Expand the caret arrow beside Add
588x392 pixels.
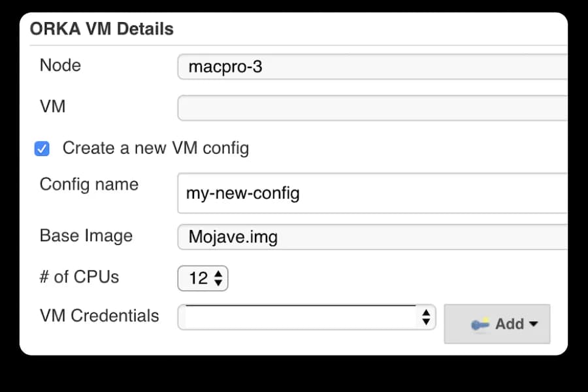coord(534,324)
